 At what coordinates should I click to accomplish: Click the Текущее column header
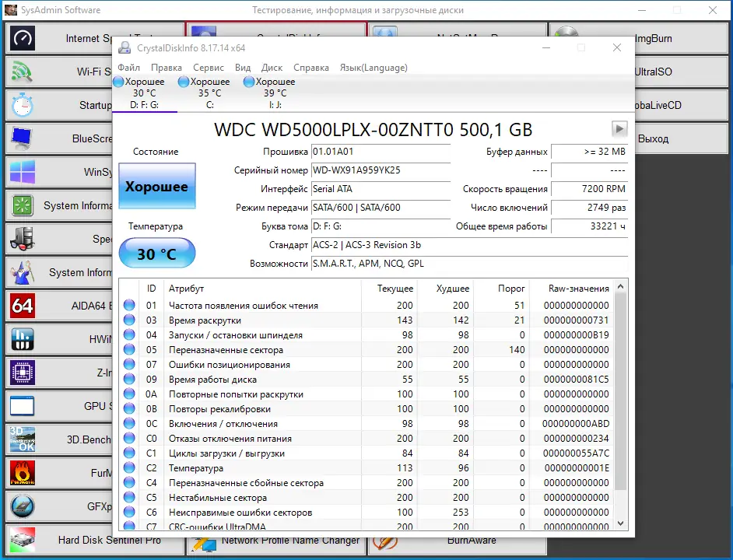[x=389, y=289]
